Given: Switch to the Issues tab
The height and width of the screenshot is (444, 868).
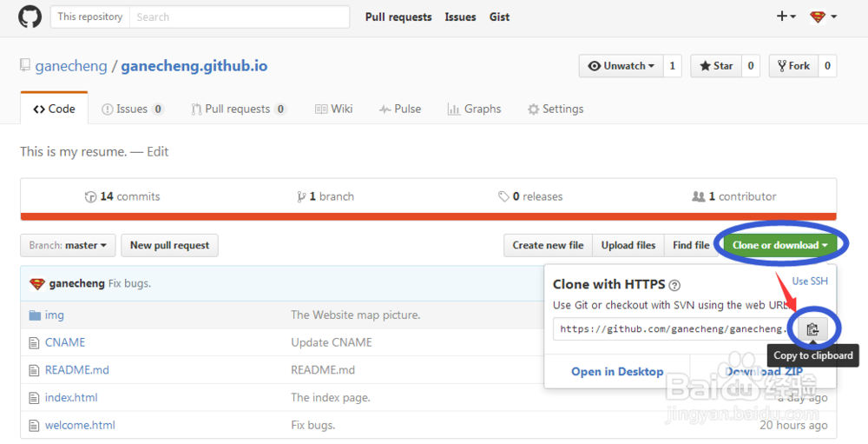Looking at the screenshot, I should (x=132, y=109).
